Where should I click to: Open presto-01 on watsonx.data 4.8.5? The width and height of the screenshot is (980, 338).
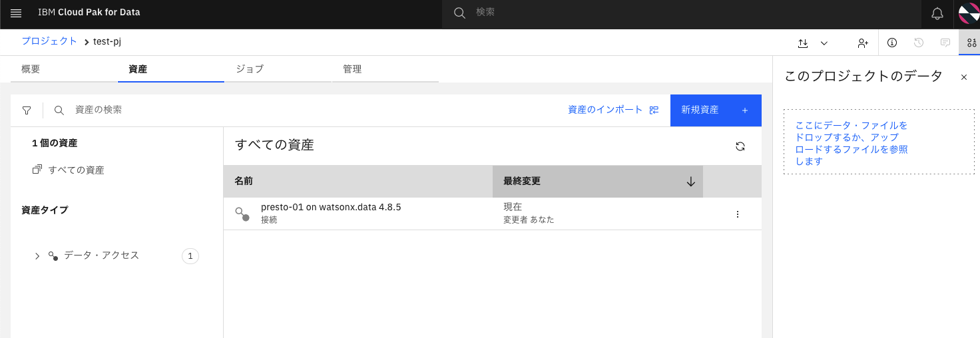point(331,207)
